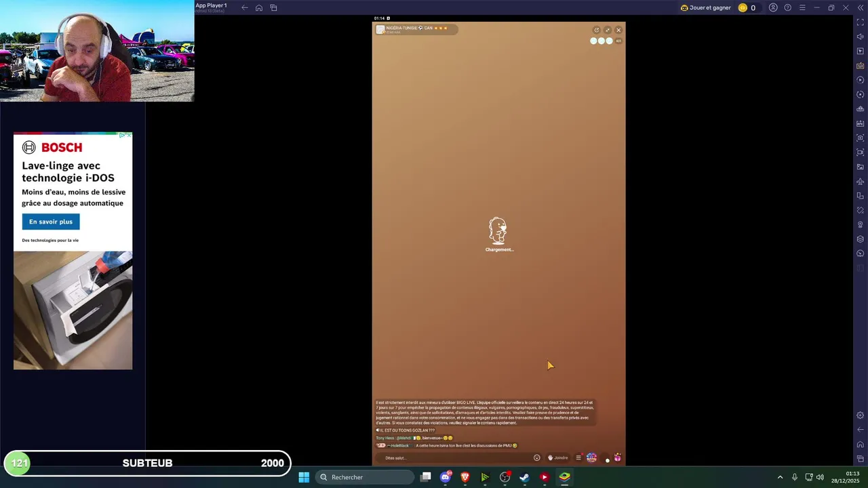Open the tray volume speaker icon
The image size is (868, 488).
(820, 477)
